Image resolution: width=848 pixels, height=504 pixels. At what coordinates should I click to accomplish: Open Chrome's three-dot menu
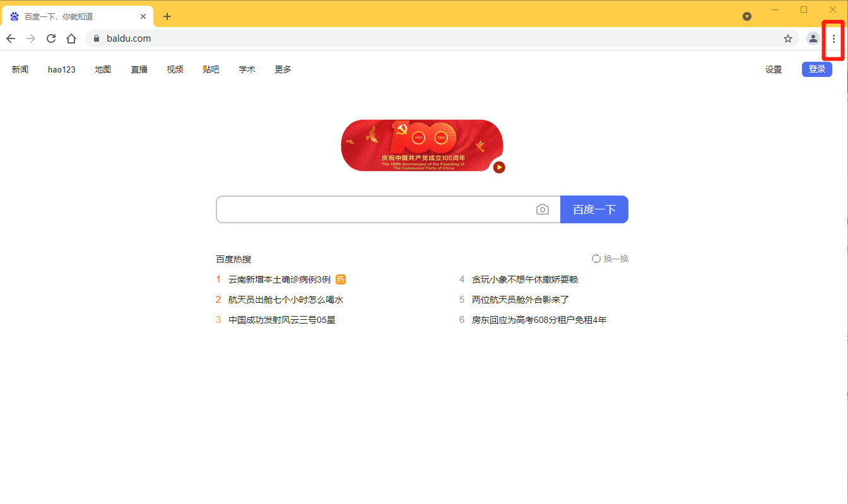(x=833, y=38)
